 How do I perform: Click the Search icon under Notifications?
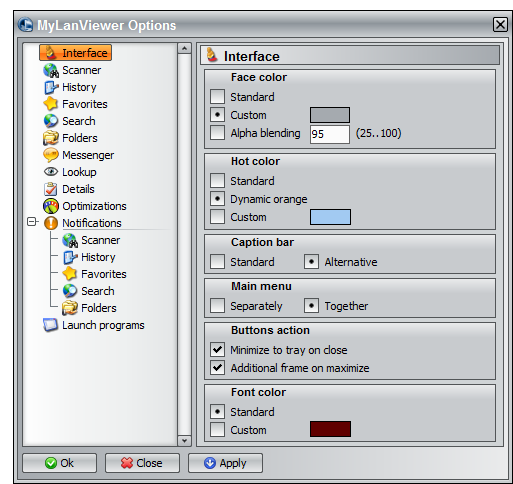pyautogui.click(x=70, y=291)
